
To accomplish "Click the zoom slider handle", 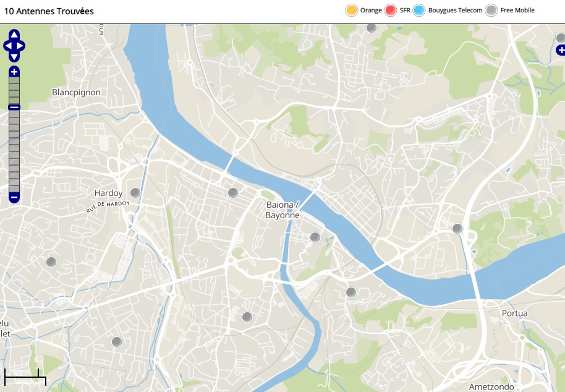I will [14, 107].
